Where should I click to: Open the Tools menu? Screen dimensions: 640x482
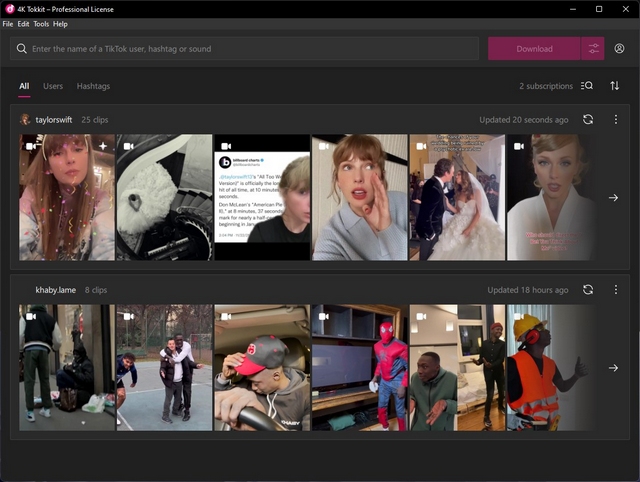tap(41, 24)
